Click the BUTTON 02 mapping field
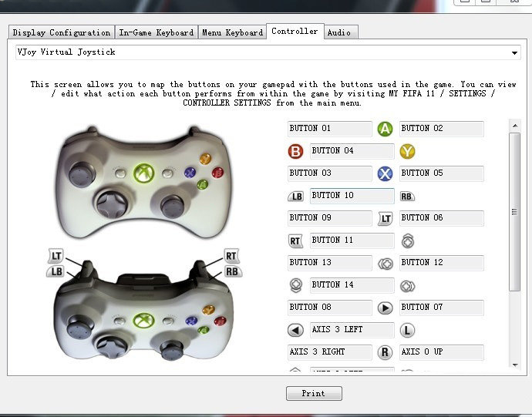Image resolution: width=532 pixels, height=417 pixels. pyautogui.click(x=442, y=129)
